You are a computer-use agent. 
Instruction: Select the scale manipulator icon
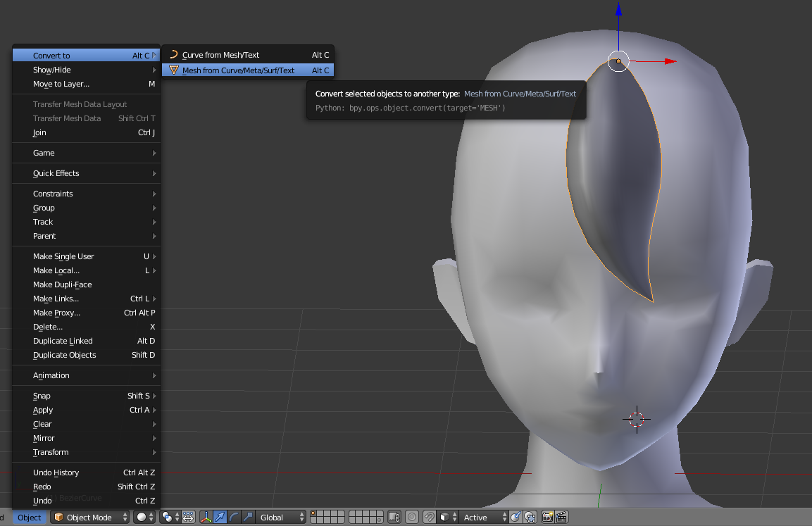point(248,518)
